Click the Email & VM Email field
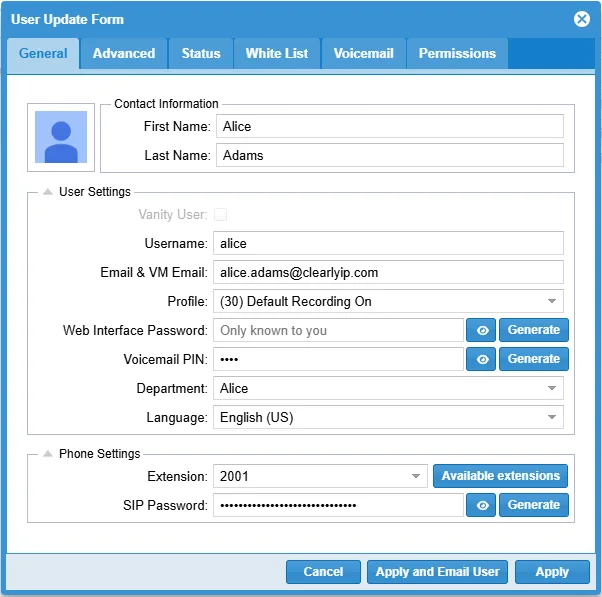This screenshot has width=602, height=597. click(388, 272)
